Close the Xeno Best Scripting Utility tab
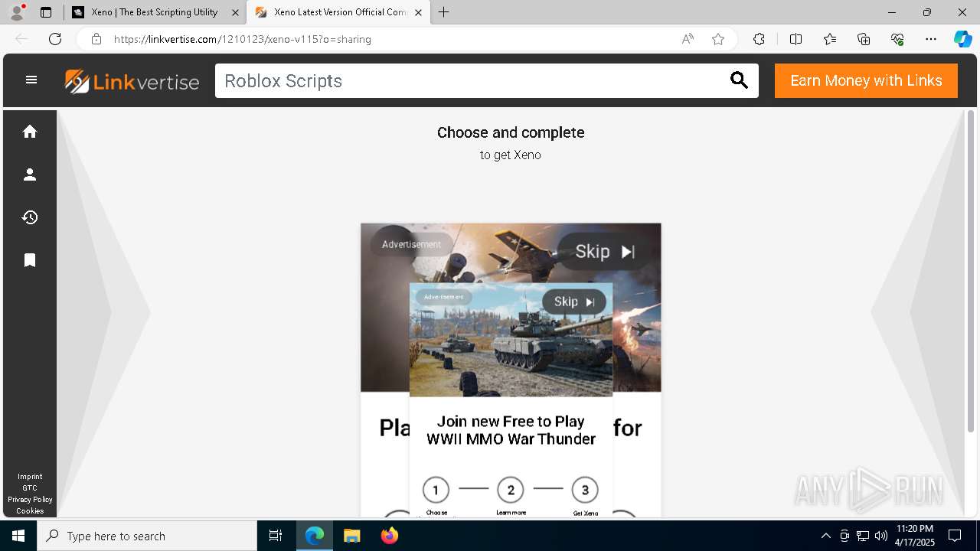 click(x=235, y=12)
